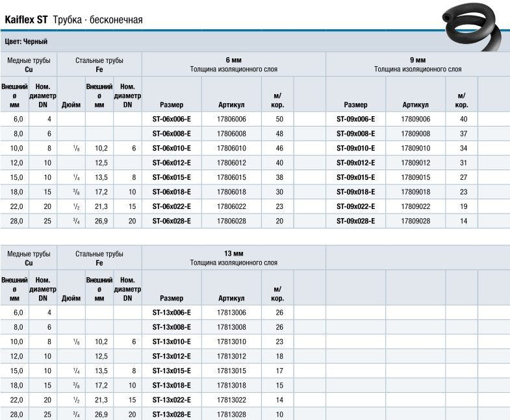Viewport: 510px width, 420px height.
Task: Click 'Стальные трубы Fe' header in 13 мм table
Action: pyautogui.click(x=99, y=258)
